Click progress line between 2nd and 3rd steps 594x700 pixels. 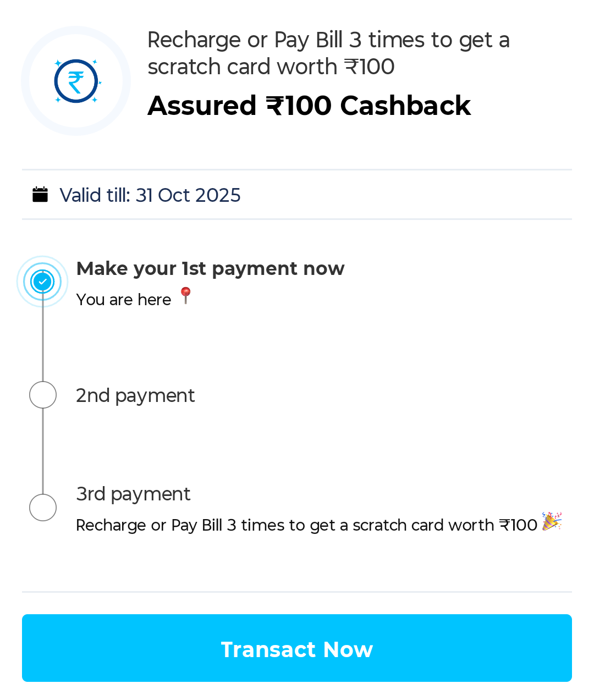coord(43,451)
